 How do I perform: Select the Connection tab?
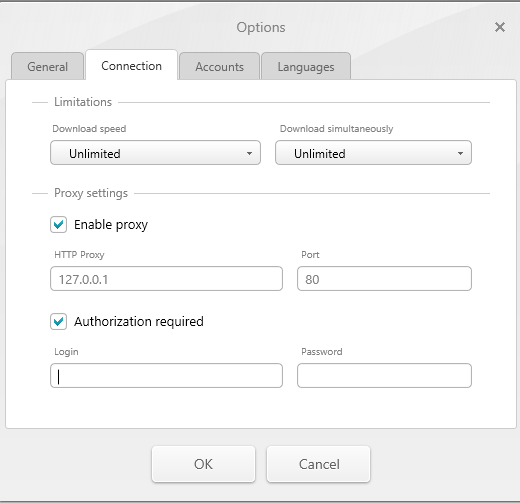(131, 65)
